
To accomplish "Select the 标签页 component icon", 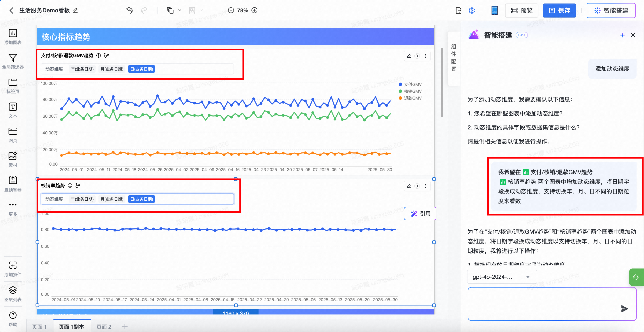I will click(x=13, y=82).
